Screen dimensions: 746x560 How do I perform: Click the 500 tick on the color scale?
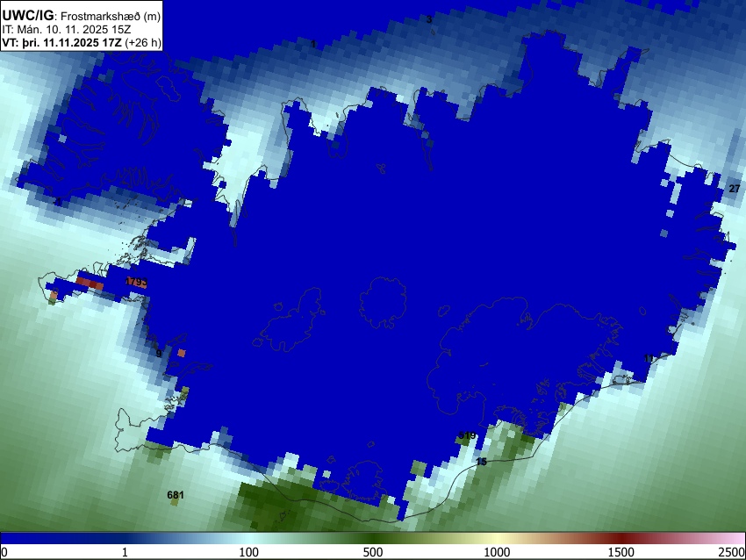[372, 552]
